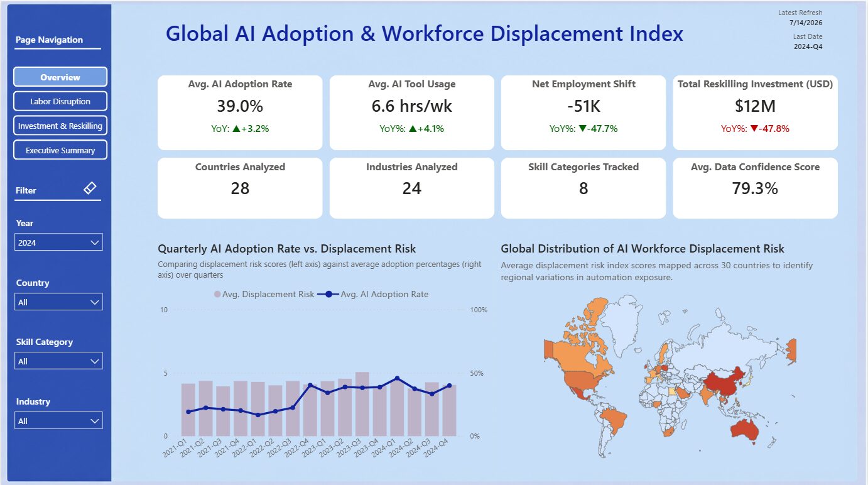The height and width of the screenshot is (485, 868).
Task: Switch to Executive Summary page
Action: point(60,150)
